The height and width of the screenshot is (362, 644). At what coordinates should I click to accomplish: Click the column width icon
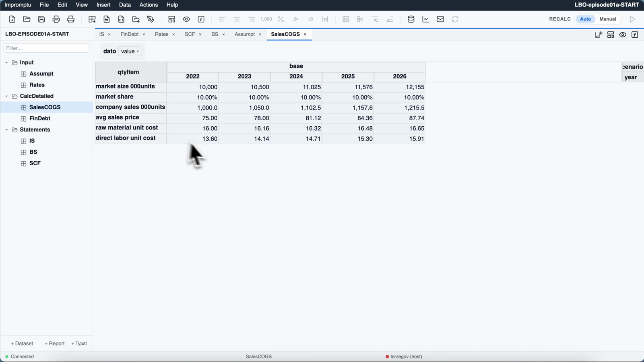(325, 19)
